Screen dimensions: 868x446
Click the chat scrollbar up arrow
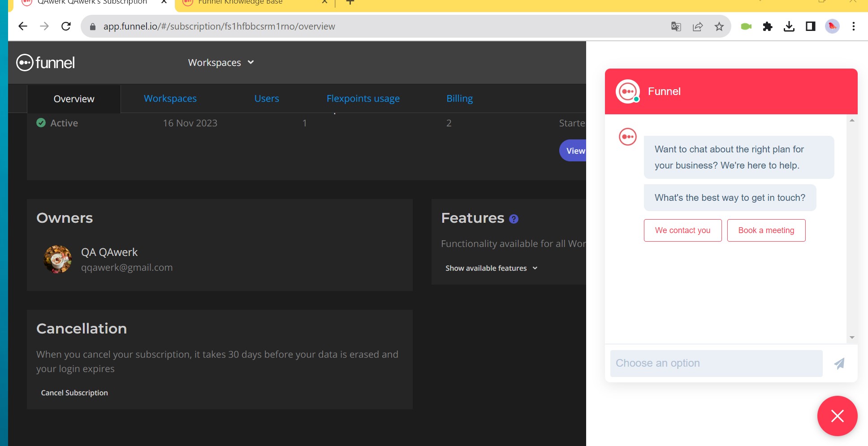click(x=852, y=120)
